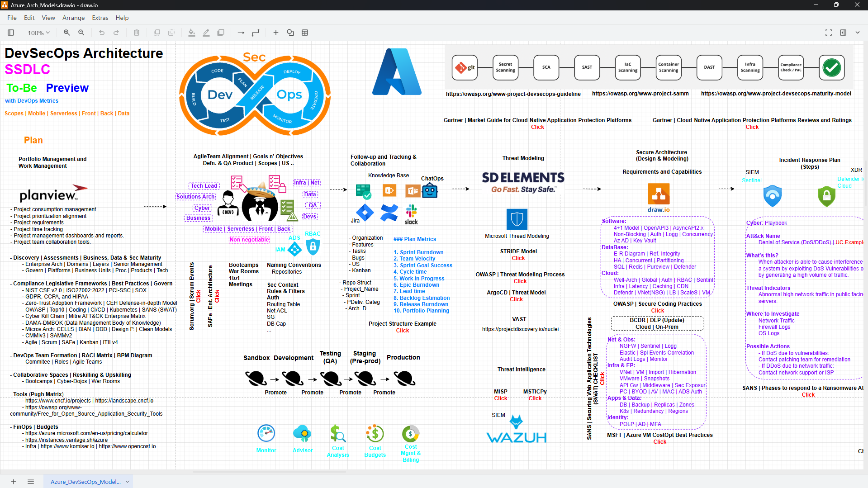Select the SAST pipeline box
The width and height of the screenshot is (868, 488).
[587, 67]
